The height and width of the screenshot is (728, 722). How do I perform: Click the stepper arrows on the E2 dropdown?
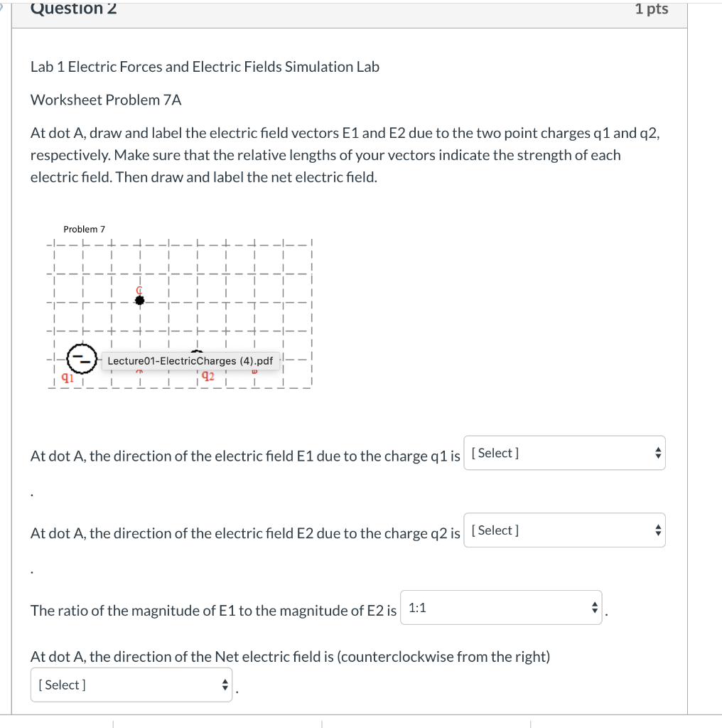657,530
